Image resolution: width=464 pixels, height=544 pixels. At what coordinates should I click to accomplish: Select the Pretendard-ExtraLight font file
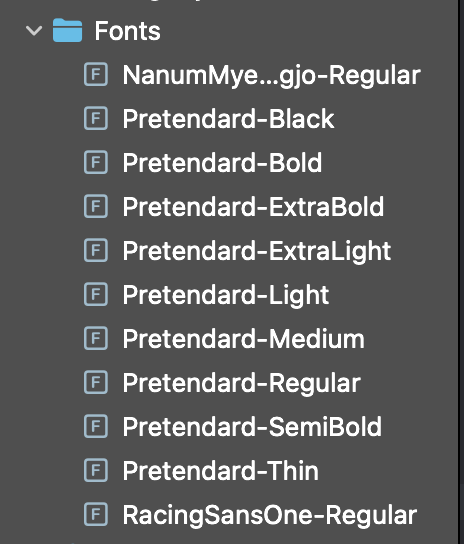257,252
